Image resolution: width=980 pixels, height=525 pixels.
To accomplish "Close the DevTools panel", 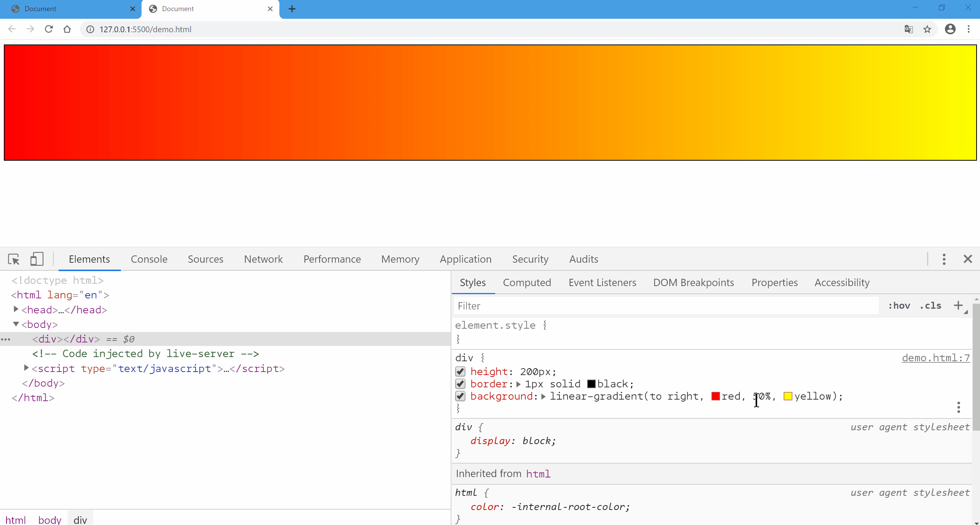I will click(x=968, y=259).
